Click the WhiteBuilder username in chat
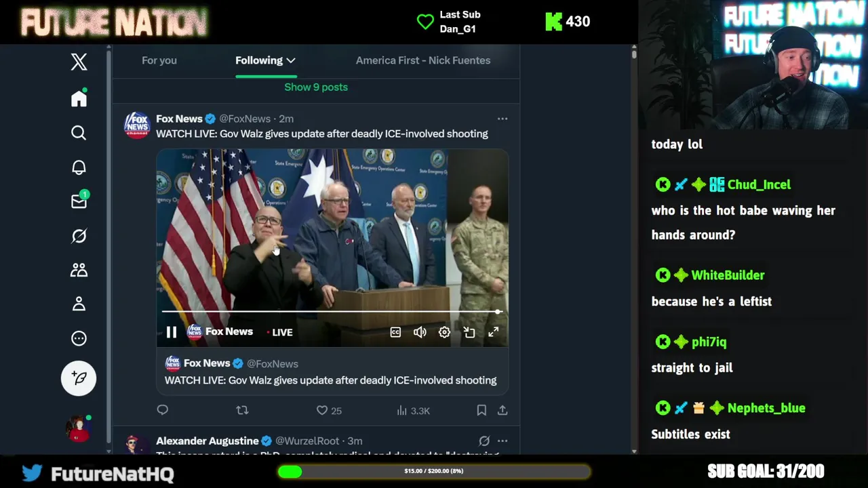Screen dimensions: 868x488 point(728,275)
